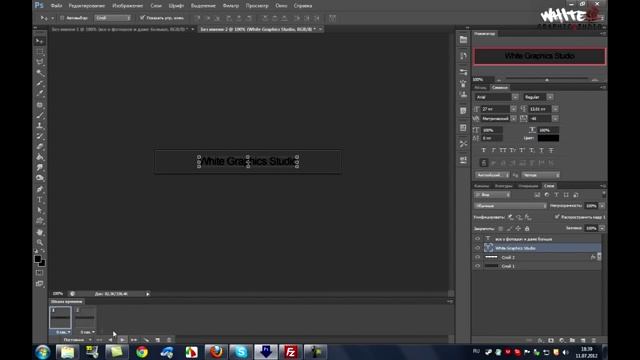Image resolution: width=640 pixels, height=360 pixels.
Task: Click the foreground color swatch
Action: [38, 259]
